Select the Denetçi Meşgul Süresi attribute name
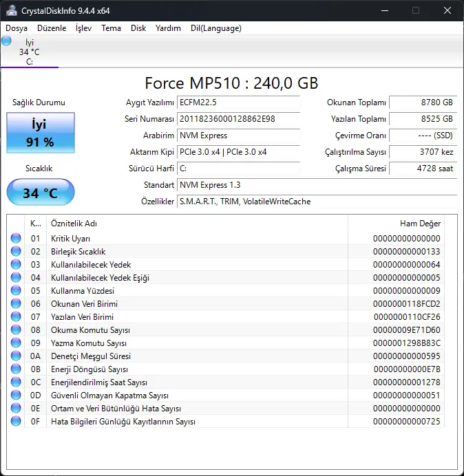Image resolution: width=464 pixels, height=476 pixels. pyautogui.click(x=91, y=356)
